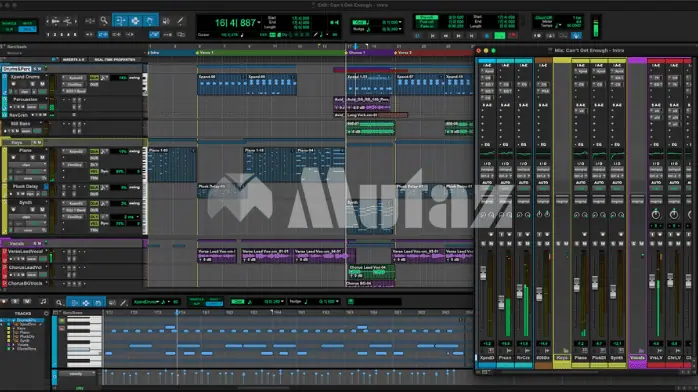
Task: Expand Drums&Prc group in MIDI editor track list
Action: (x=14, y=320)
